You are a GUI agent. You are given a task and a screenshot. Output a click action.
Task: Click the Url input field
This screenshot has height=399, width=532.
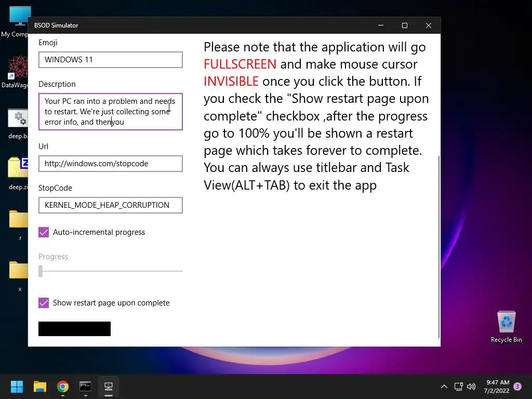pos(111,164)
